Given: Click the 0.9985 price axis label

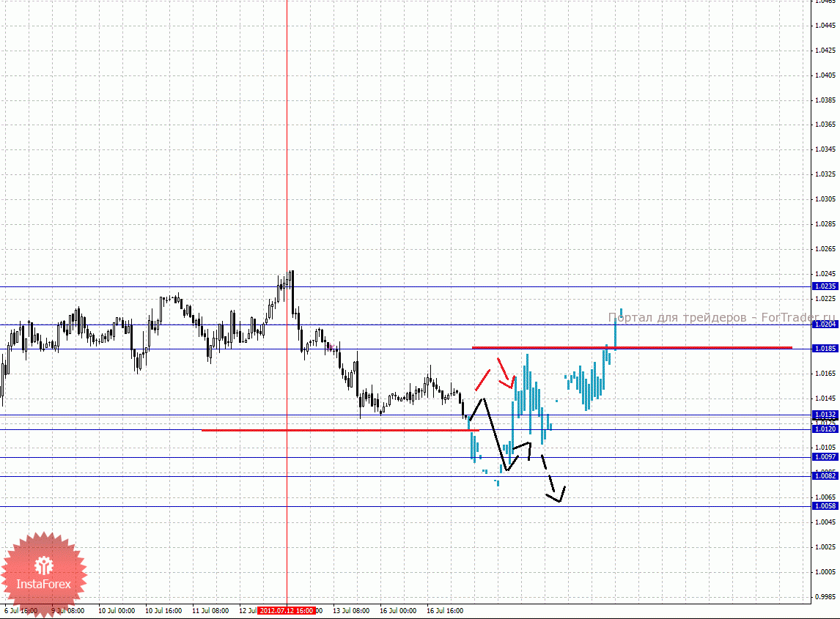Looking at the screenshot, I should coord(825,596).
